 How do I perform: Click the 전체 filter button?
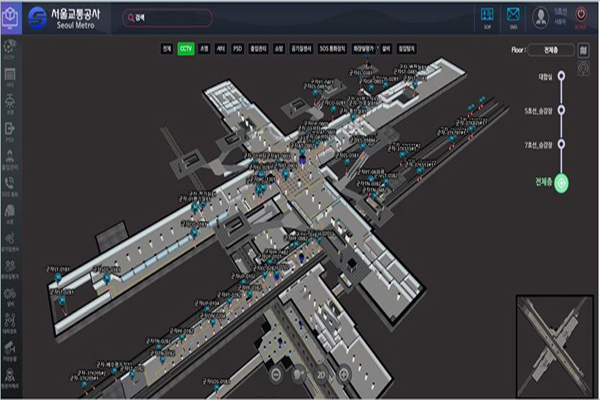point(166,48)
